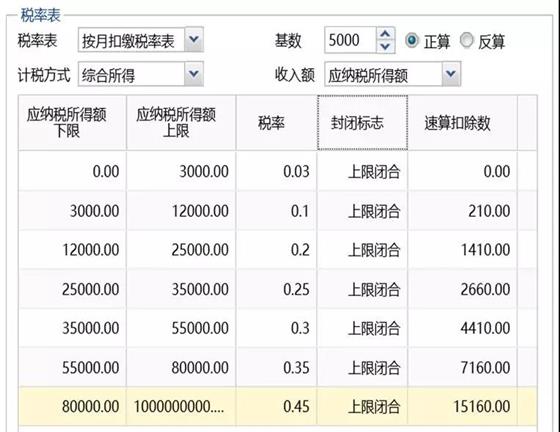Click the 55000.00 upper limit cell
The image size is (560, 432).
[181, 328]
